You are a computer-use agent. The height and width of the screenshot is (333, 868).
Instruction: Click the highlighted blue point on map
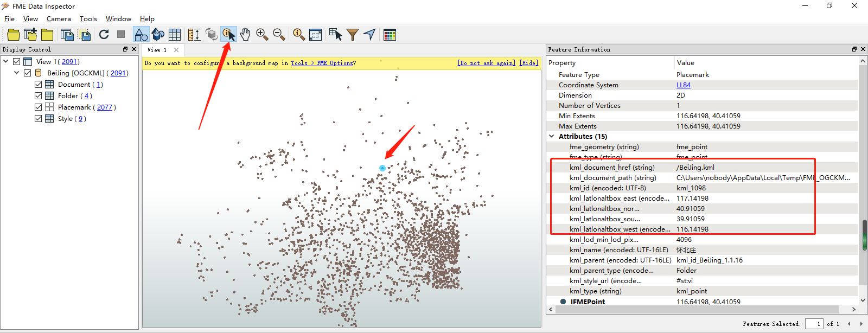[x=382, y=168]
